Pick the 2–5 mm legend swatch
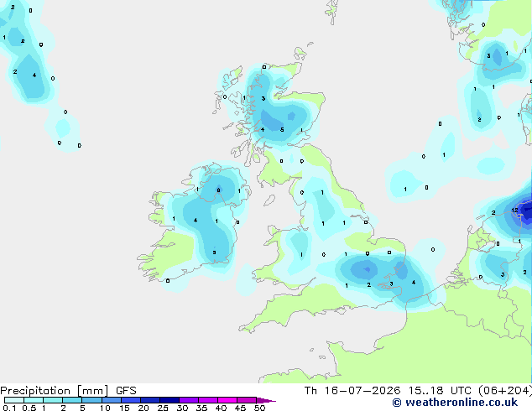The image size is (532, 411). 72,400
